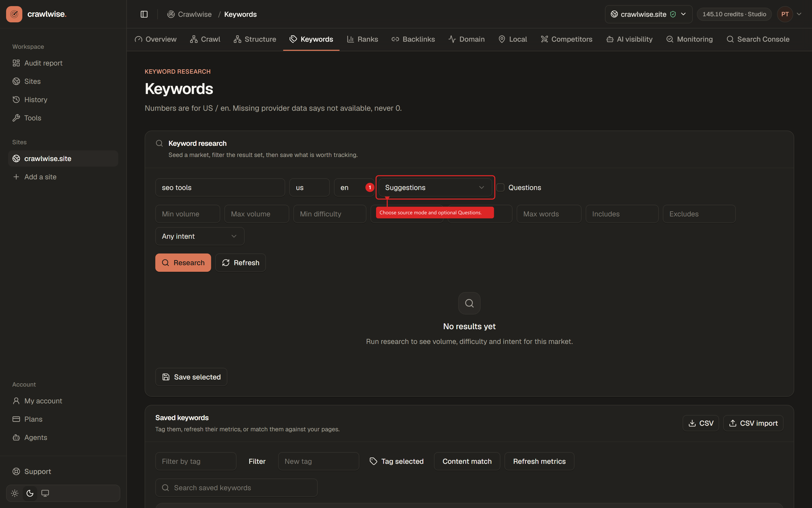Click the New tag field

318,461
